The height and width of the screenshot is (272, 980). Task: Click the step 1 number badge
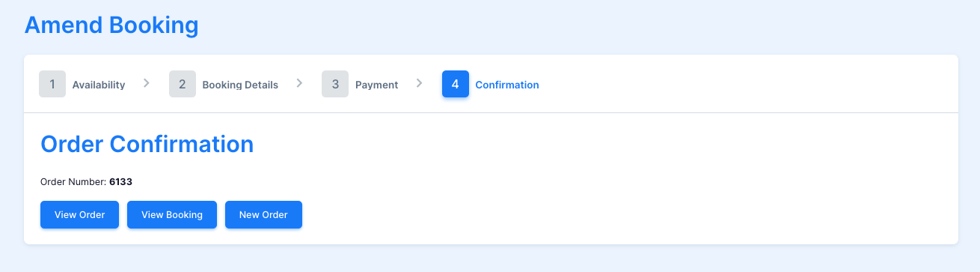52,84
